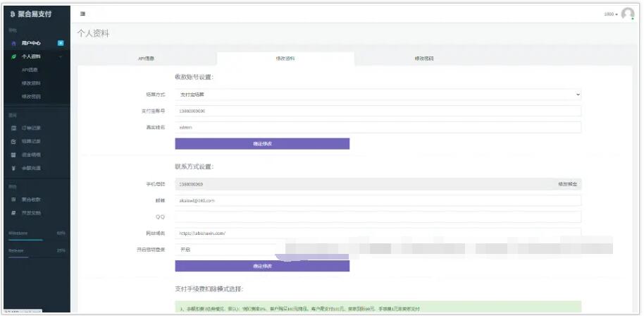644x316 pixels.
Task: Focus the empty QQ input field
Action: pyautogui.click(x=378, y=217)
